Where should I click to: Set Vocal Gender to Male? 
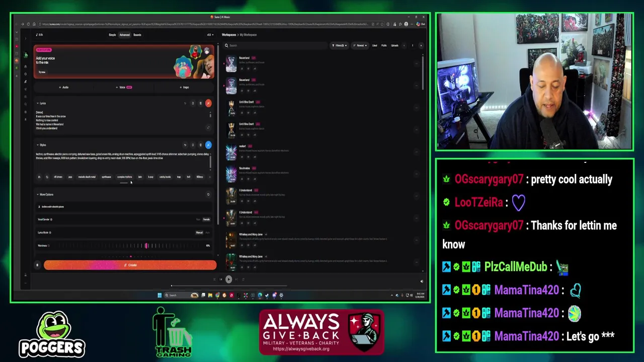click(x=198, y=220)
